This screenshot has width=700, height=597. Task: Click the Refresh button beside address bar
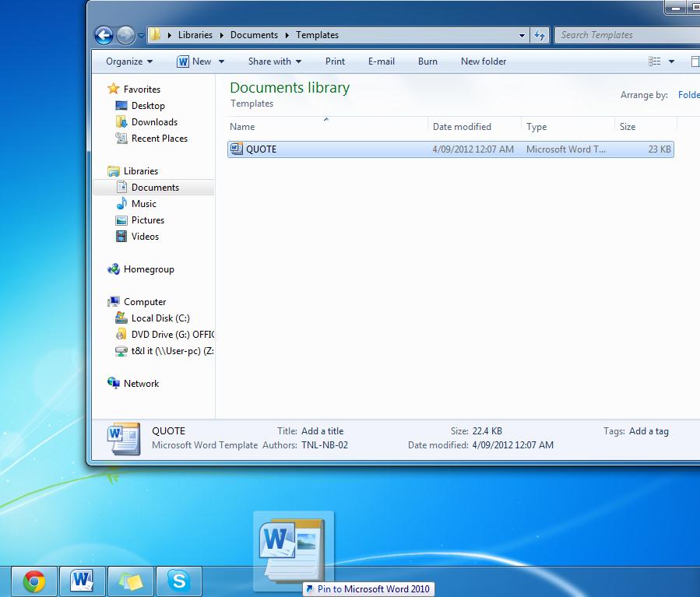coord(540,35)
